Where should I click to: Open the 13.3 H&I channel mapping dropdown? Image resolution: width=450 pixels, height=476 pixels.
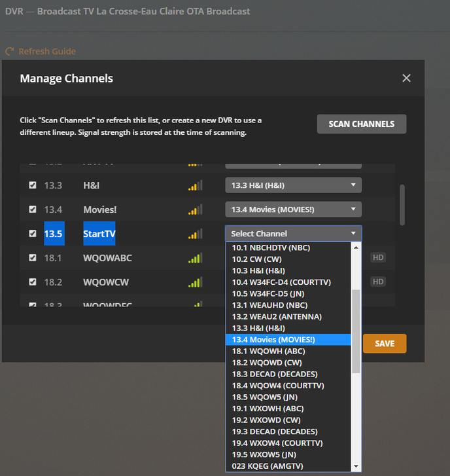pos(293,185)
